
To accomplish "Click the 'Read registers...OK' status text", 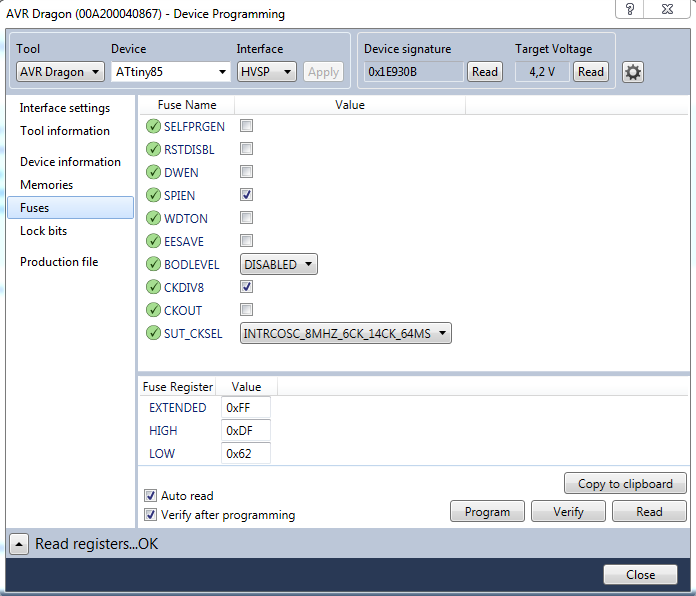I will (x=96, y=544).
